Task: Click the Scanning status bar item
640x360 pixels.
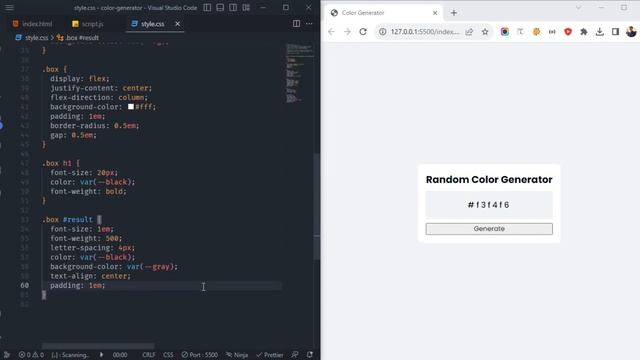Action: point(70,355)
